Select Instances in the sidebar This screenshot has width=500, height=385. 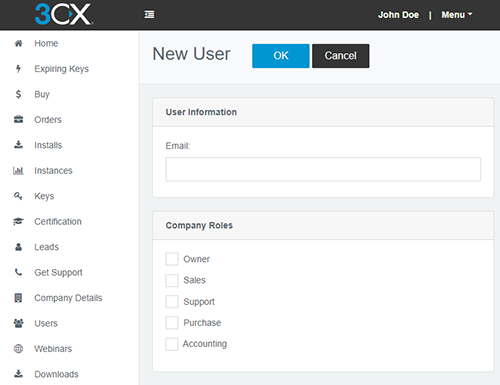tap(53, 171)
